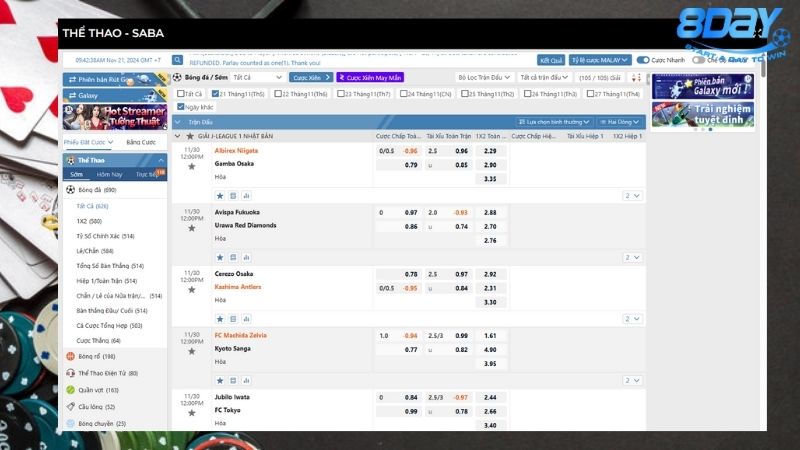Open the Hot Streamer Tường Thuật banner
The height and width of the screenshot is (450, 800).
[115, 117]
